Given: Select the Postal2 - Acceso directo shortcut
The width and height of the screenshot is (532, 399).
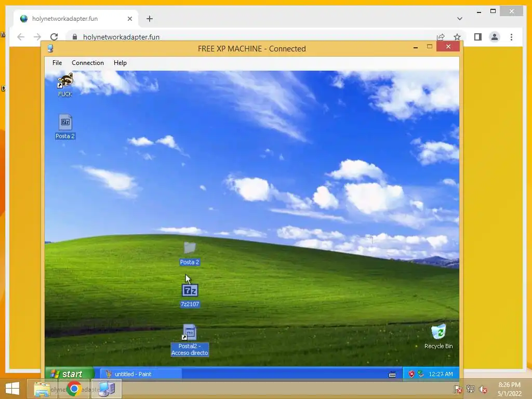Looking at the screenshot, I should 189,332.
